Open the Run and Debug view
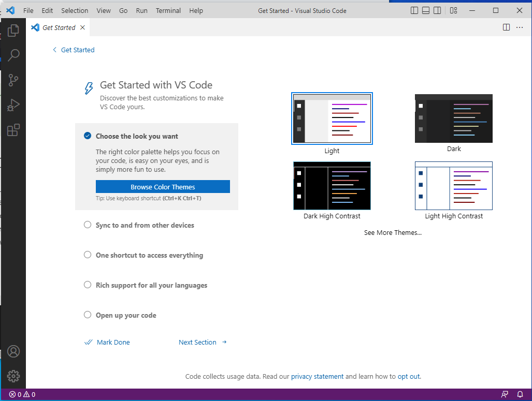The height and width of the screenshot is (401, 532). pos(13,105)
